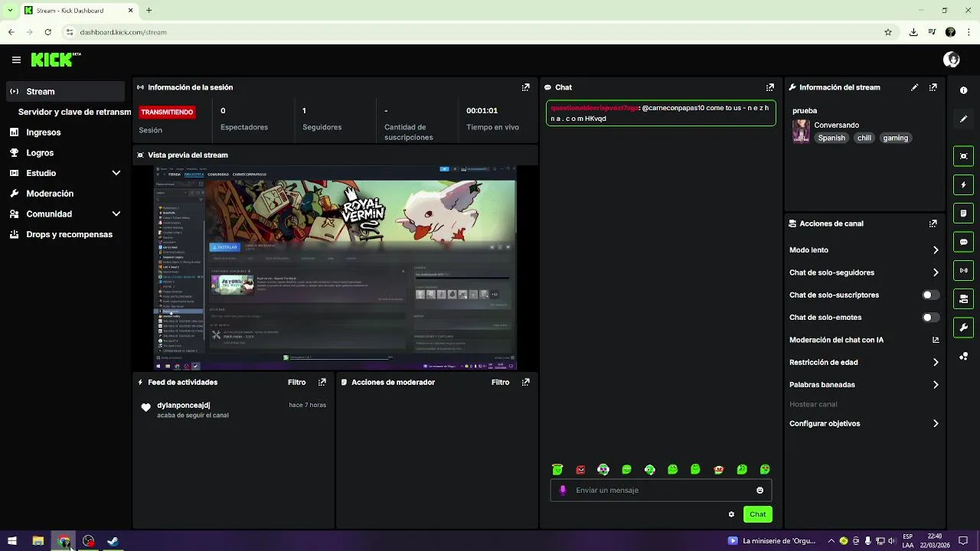Click the Conversando category thumbnail
This screenshot has width=980, height=551.
click(801, 131)
